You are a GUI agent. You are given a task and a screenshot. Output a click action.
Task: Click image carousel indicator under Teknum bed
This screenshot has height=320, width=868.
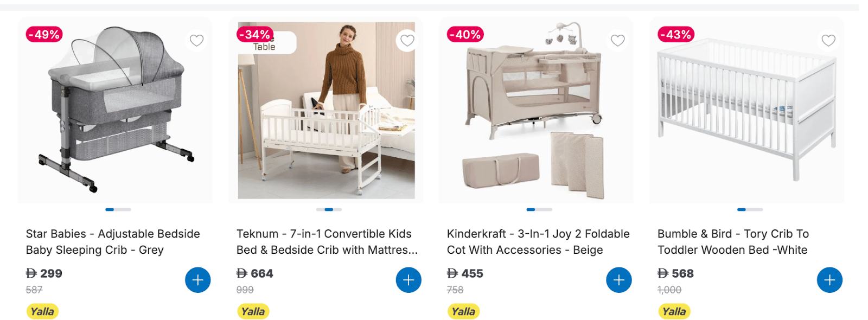tap(329, 209)
